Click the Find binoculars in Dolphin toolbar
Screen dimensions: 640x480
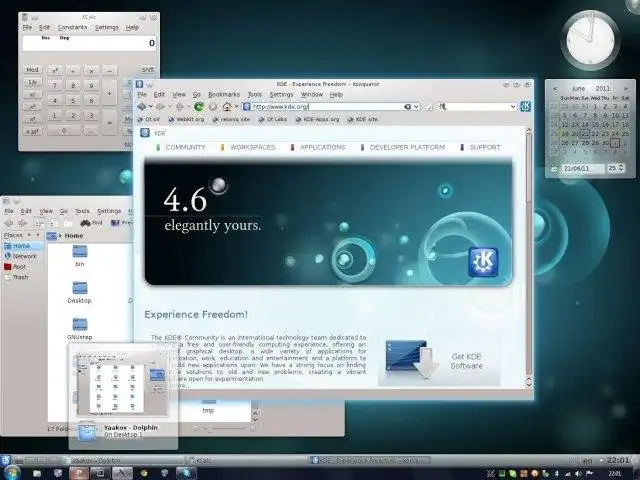point(85,223)
